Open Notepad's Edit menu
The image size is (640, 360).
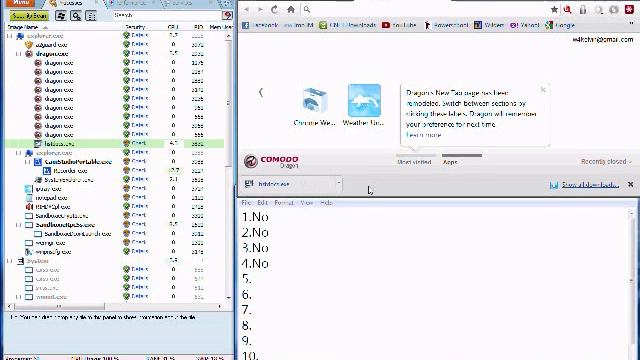pyautogui.click(x=262, y=203)
